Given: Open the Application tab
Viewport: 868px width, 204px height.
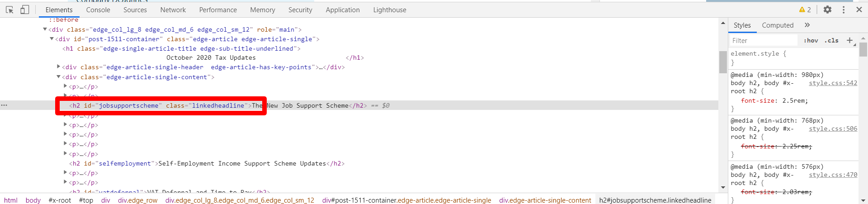Looking at the screenshot, I should point(343,9).
